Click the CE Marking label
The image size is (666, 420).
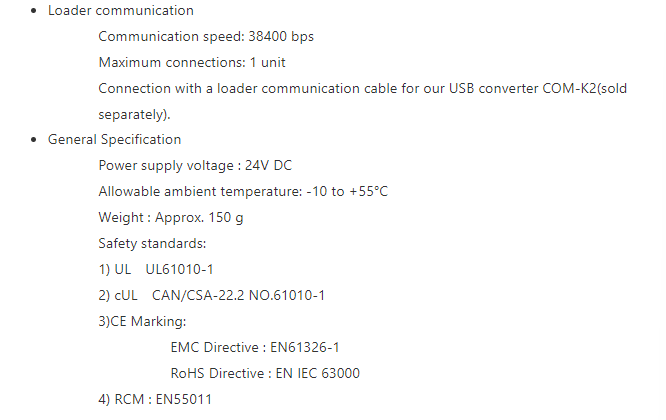[142, 321]
